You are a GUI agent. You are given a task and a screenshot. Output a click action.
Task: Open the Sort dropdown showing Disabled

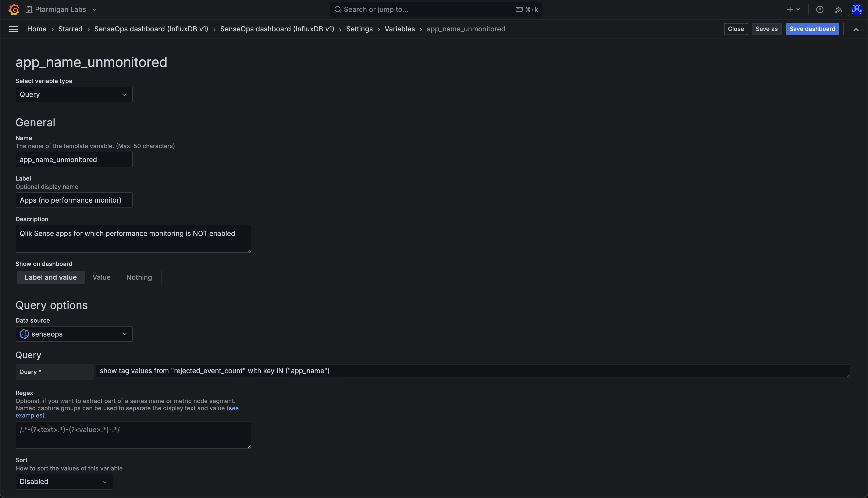64,481
